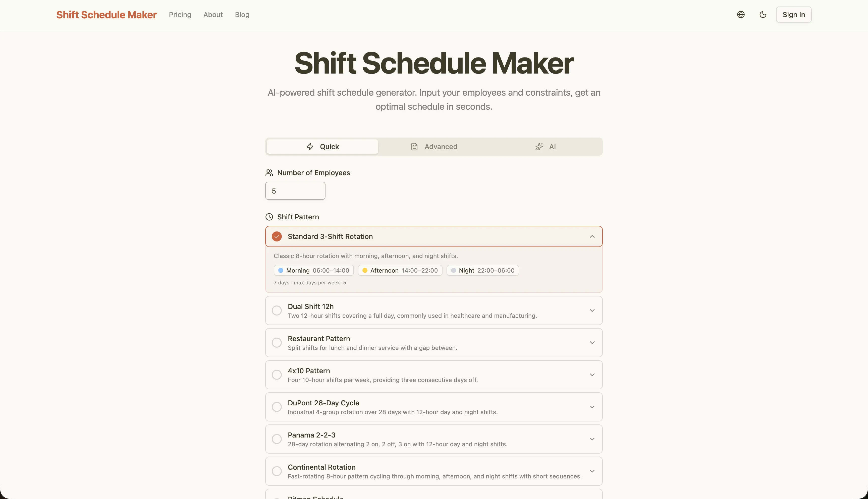This screenshot has width=868, height=499.
Task: Select the DuPont 28-Day Cycle pattern
Action: (276, 406)
